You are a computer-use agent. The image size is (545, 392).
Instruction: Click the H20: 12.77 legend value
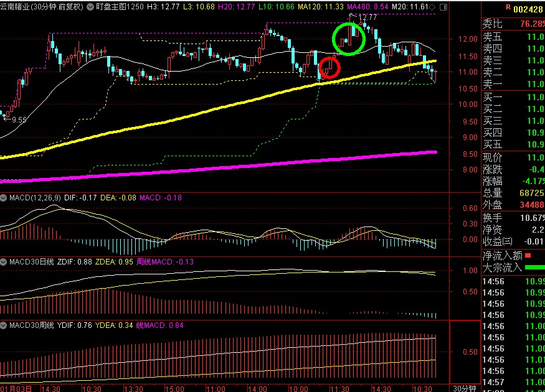tap(236, 7)
